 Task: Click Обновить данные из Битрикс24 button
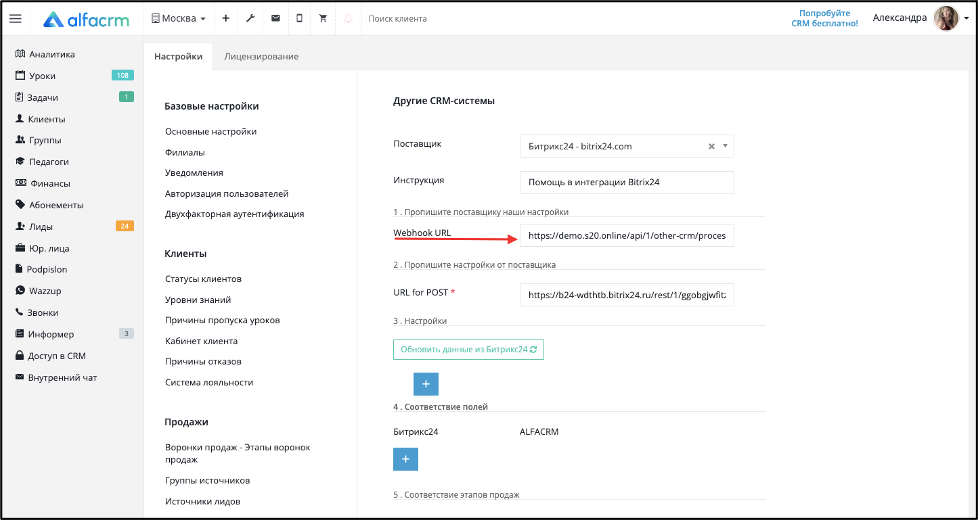[468, 350]
